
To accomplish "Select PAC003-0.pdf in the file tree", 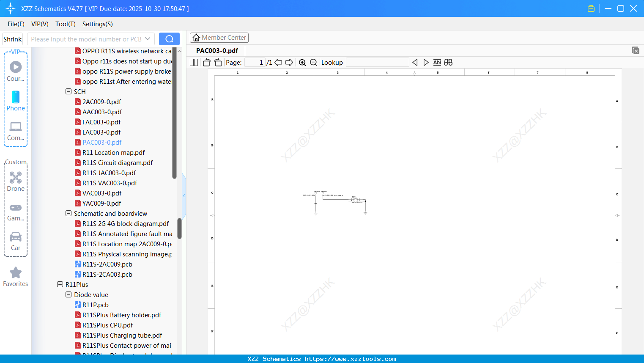I will click(102, 142).
